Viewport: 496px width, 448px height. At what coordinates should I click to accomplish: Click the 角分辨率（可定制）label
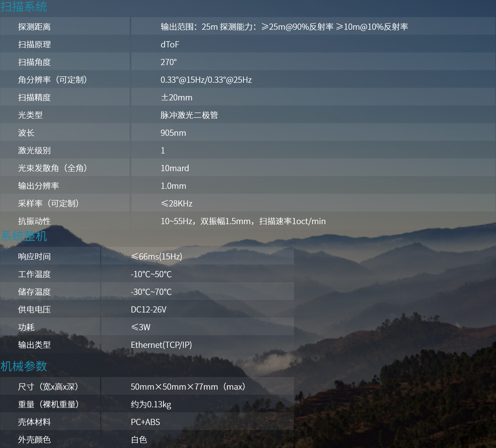click(x=52, y=80)
